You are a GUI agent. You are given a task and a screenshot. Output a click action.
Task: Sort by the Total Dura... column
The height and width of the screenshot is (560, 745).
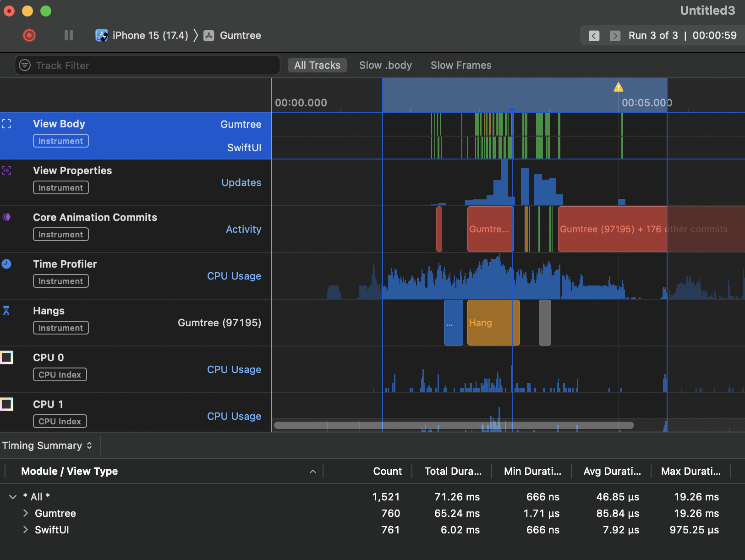(x=453, y=471)
